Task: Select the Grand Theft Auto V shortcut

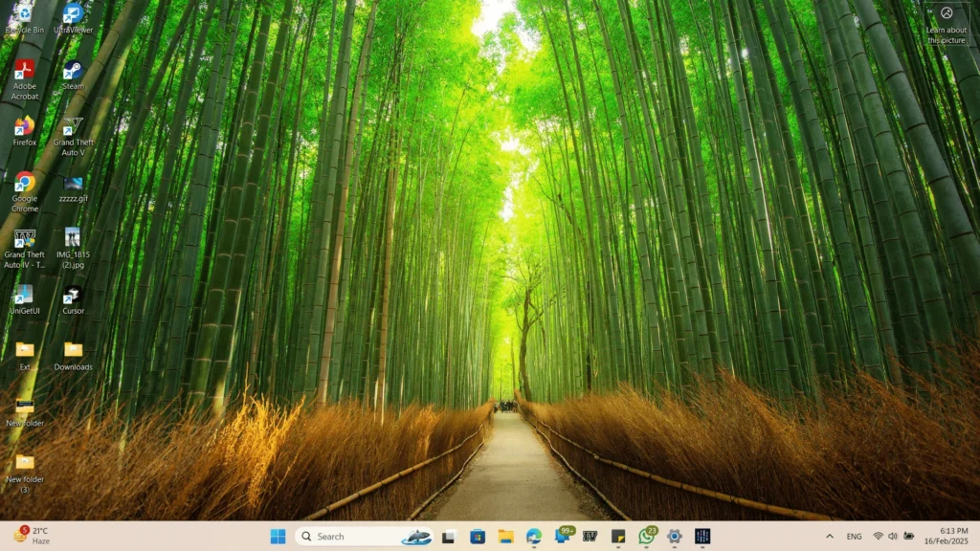Action: (73, 136)
